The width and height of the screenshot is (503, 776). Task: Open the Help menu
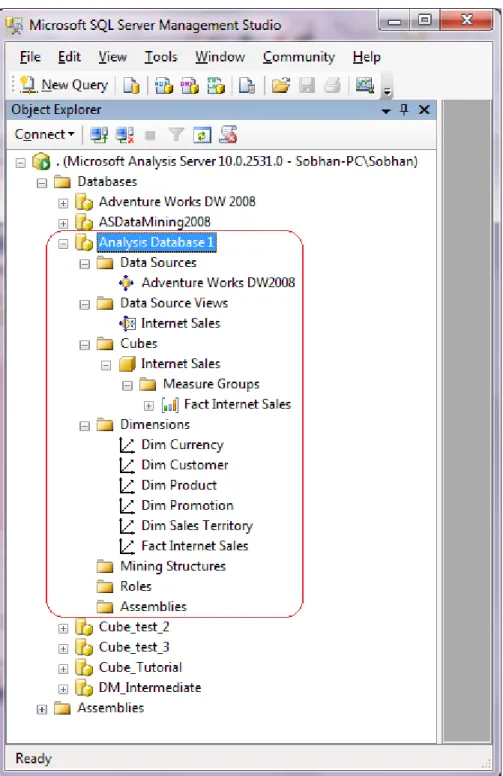tap(367, 57)
